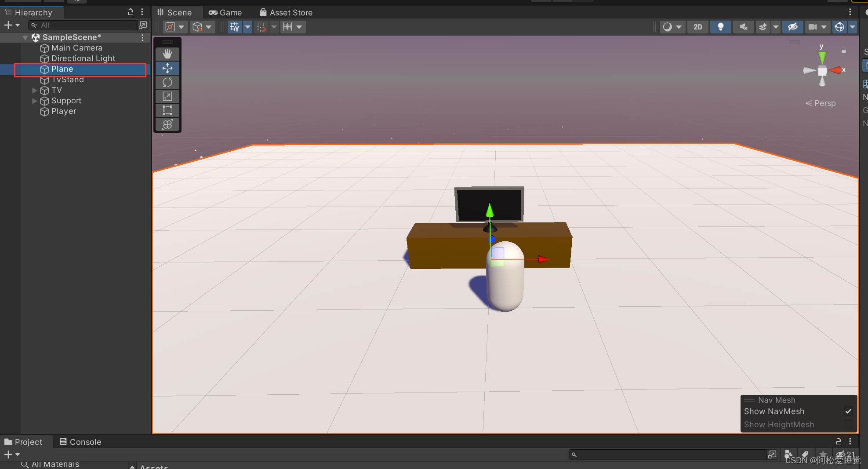Image resolution: width=868 pixels, height=469 pixels.
Task: Click the Y axis cone on orientation gizmo
Action: [822, 57]
